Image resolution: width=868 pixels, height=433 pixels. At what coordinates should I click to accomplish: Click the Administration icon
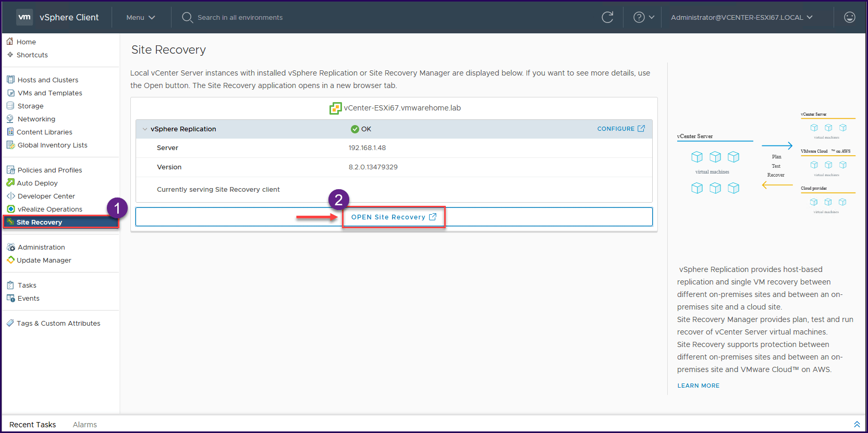point(10,247)
